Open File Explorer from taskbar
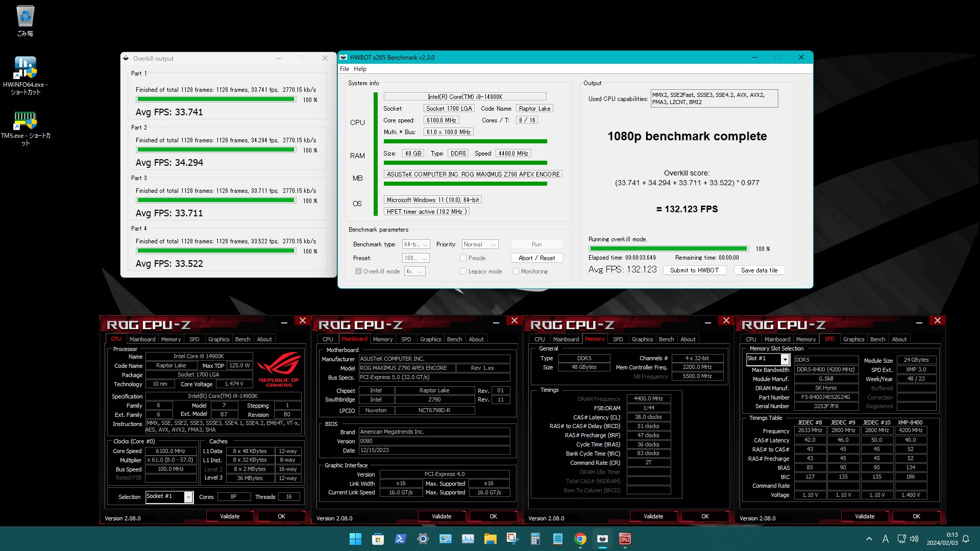 coord(490,539)
